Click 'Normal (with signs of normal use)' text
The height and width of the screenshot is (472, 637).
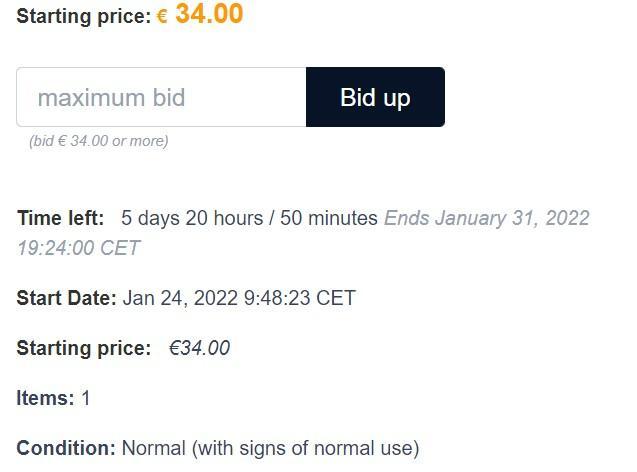tap(270, 449)
